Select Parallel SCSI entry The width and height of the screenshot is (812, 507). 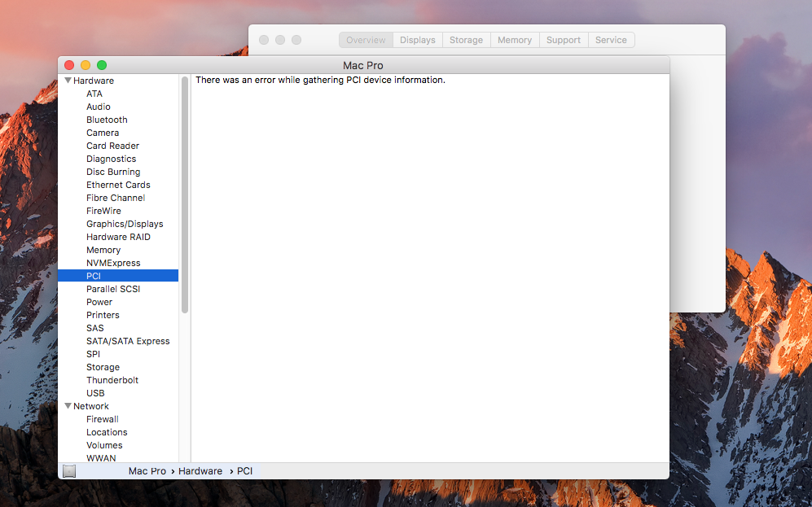point(113,289)
